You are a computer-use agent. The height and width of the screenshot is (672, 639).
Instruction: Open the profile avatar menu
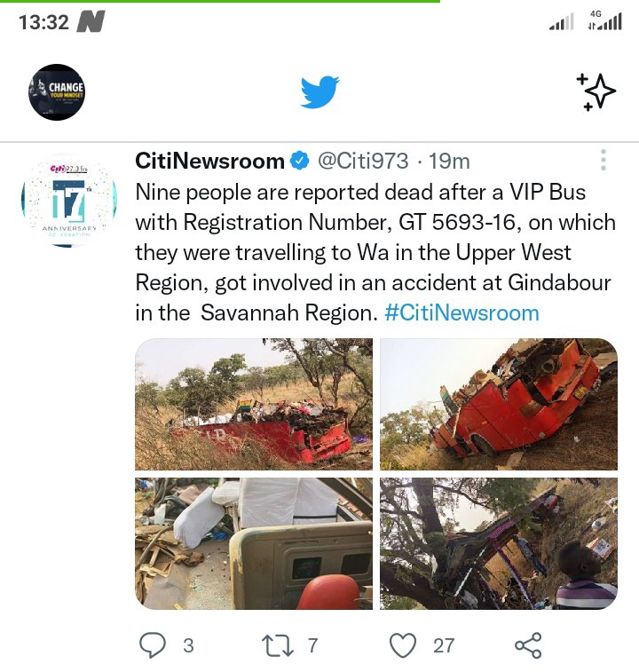(57, 92)
